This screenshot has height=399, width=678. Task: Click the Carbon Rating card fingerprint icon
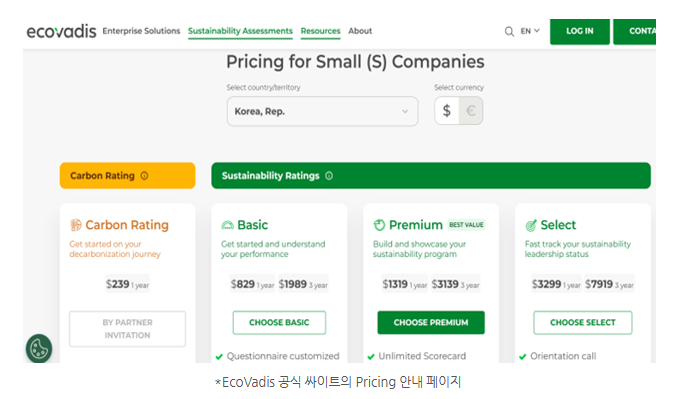tap(76, 225)
